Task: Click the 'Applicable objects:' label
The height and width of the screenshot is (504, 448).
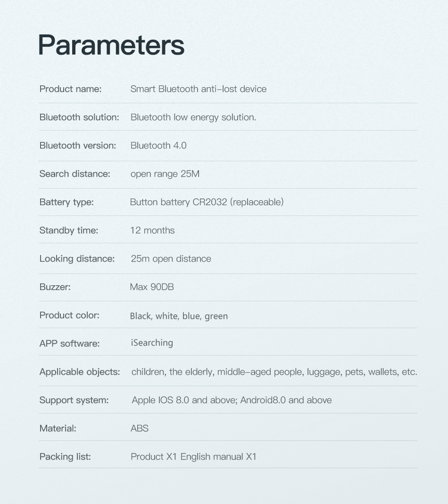Action: pyautogui.click(x=80, y=372)
